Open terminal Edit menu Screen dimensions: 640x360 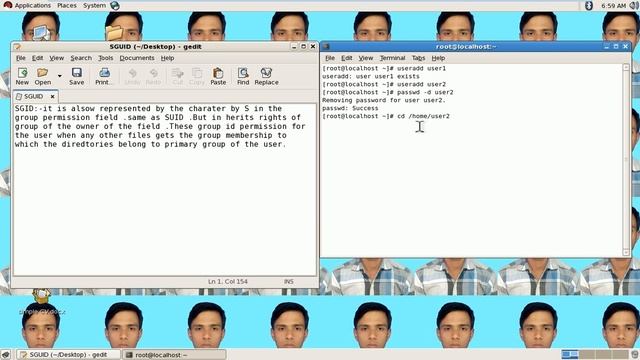pos(347,58)
